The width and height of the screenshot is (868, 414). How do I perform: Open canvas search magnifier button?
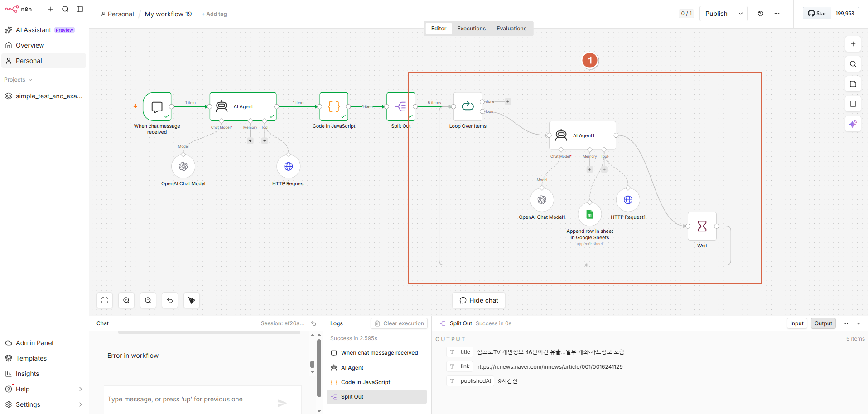point(853,64)
